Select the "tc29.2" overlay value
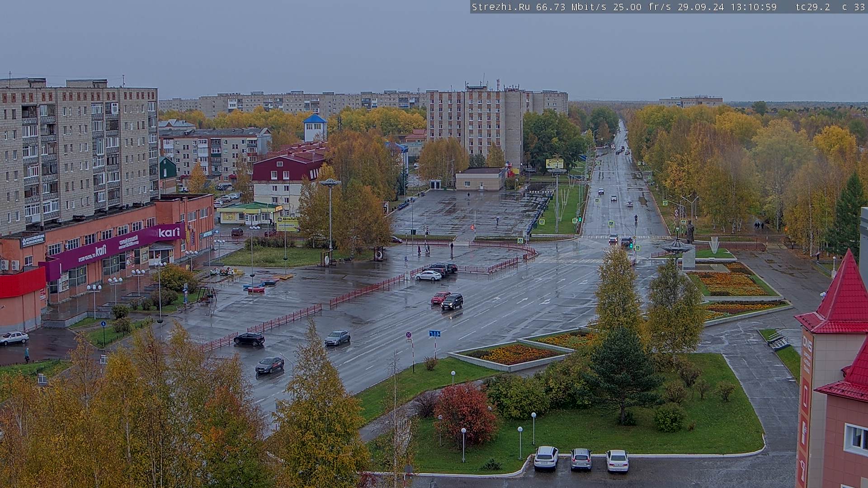 pyautogui.click(x=813, y=7)
